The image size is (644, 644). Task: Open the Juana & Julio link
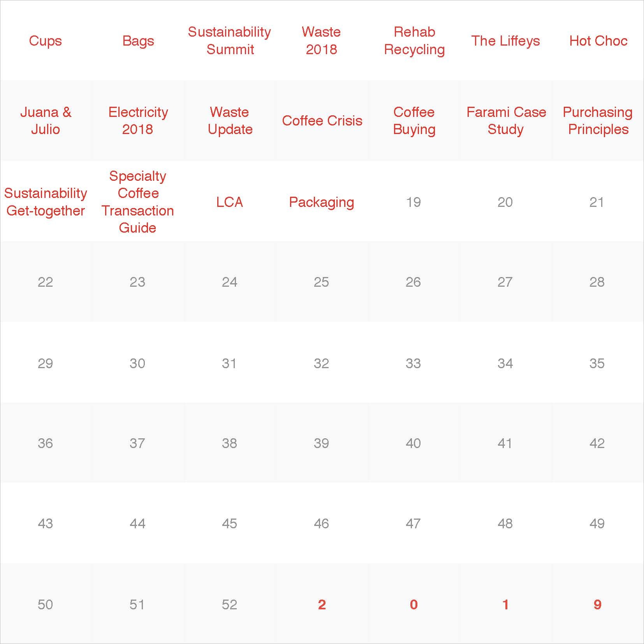(46, 120)
